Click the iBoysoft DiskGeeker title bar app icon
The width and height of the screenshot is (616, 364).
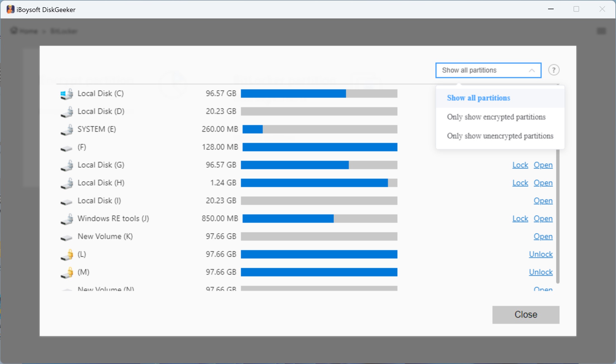tap(10, 9)
